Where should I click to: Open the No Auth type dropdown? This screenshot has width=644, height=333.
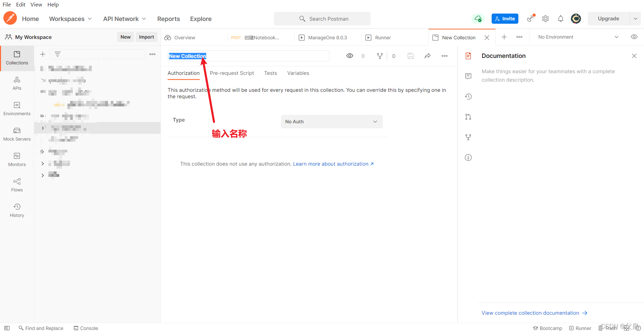pyautogui.click(x=332, y=122)
